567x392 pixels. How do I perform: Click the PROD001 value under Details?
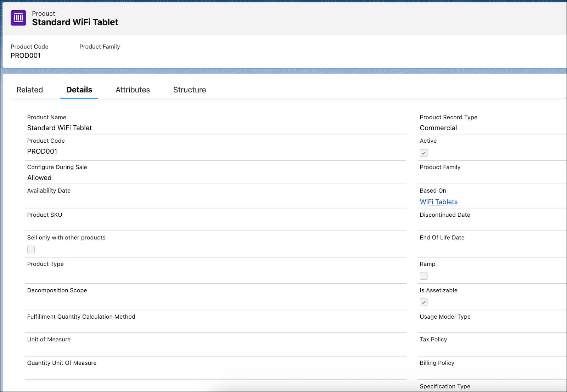(42, 152)
